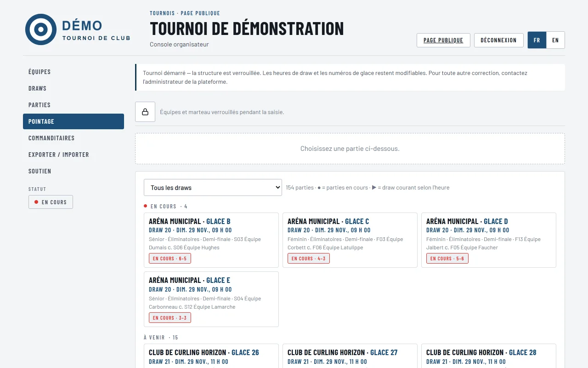Switch language to EN
The width and height of the screenshot is (588, 368).
click(555, 40)
